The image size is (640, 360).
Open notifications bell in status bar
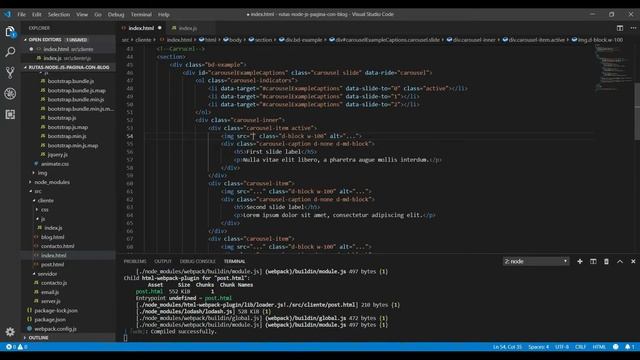[x=629, y=347]
